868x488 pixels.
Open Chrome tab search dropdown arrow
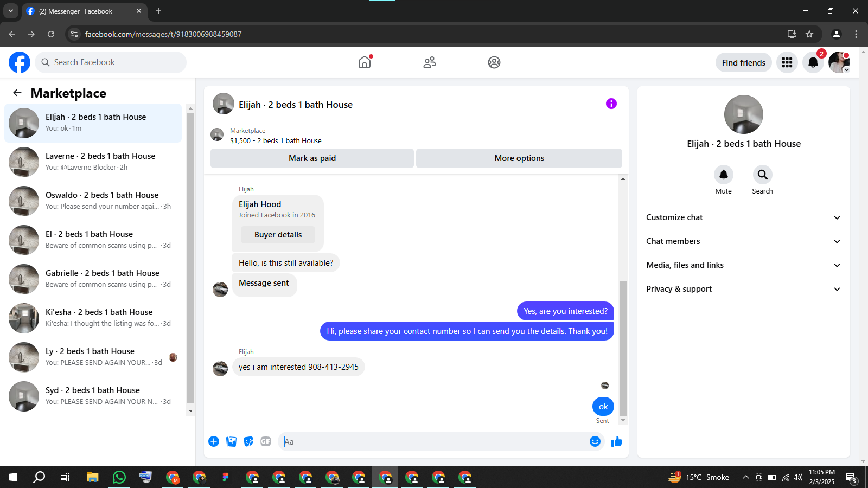(11, 11)
